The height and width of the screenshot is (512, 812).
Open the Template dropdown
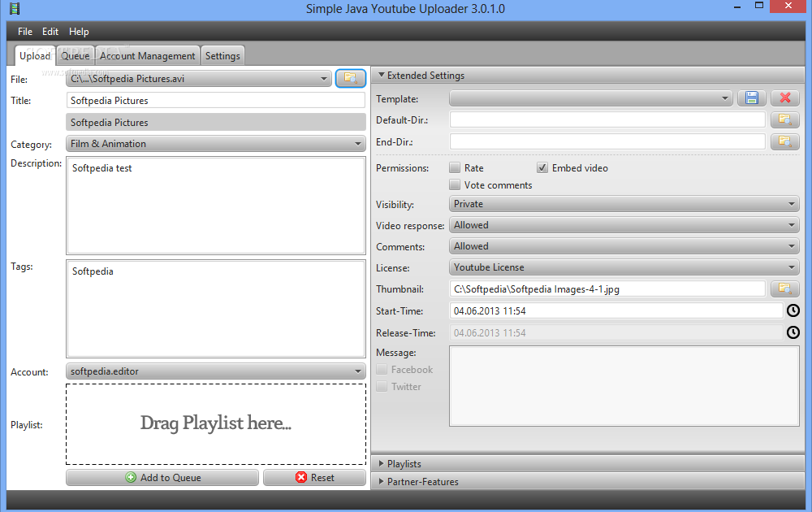[x=591, y=98]
